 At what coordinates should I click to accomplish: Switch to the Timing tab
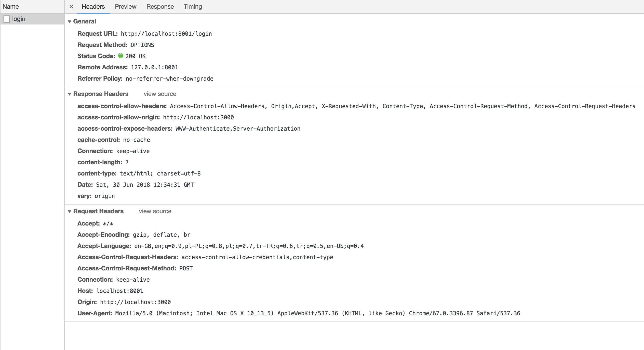pyautogui.click(x=193, y=7)
